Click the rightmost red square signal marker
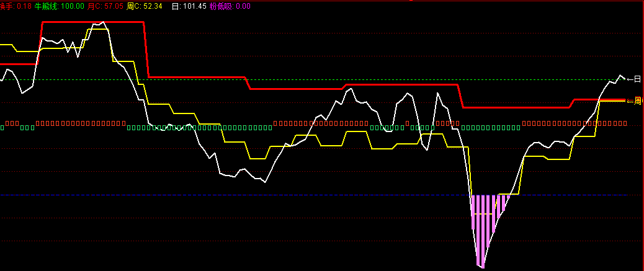 pos(624,123)
